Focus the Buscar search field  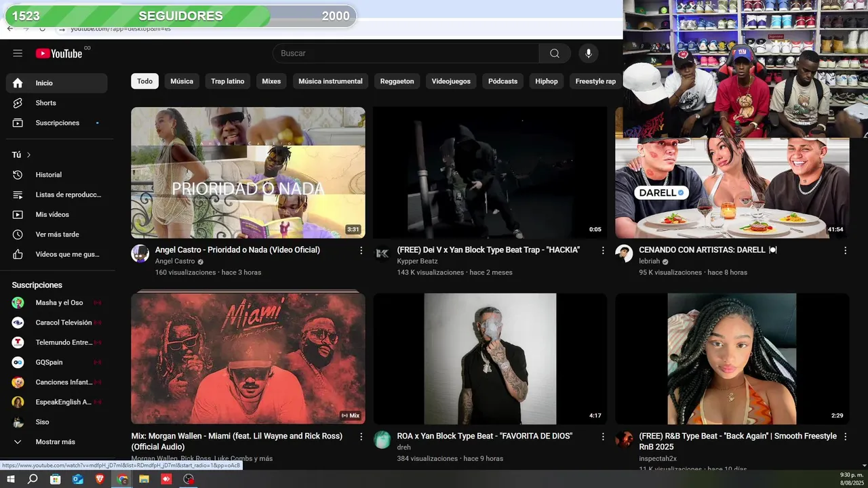(406, 54)
